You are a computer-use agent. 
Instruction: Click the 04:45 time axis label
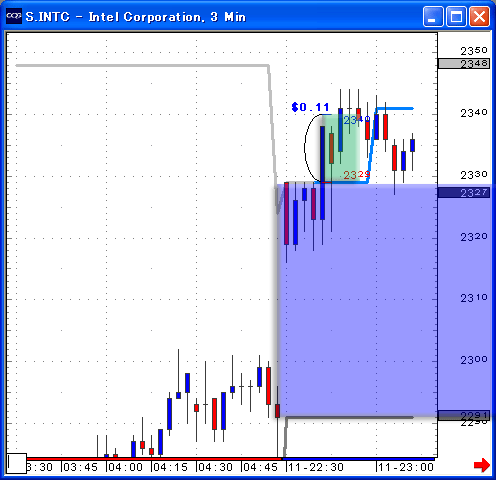260,467
